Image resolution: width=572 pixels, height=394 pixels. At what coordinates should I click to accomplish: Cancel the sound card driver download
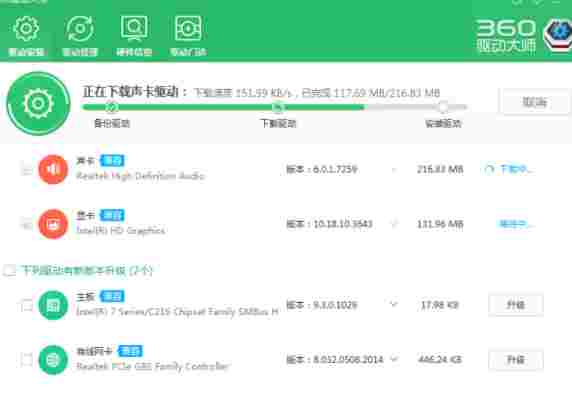pyautogui.click(x=535, y=102)
